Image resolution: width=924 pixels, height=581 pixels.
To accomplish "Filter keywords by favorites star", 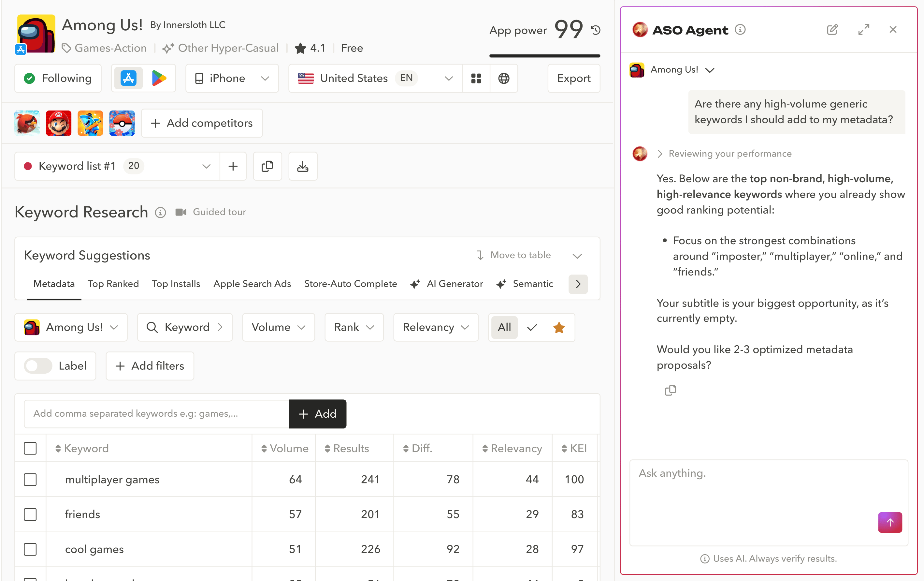I will click(x=559, y=327).
